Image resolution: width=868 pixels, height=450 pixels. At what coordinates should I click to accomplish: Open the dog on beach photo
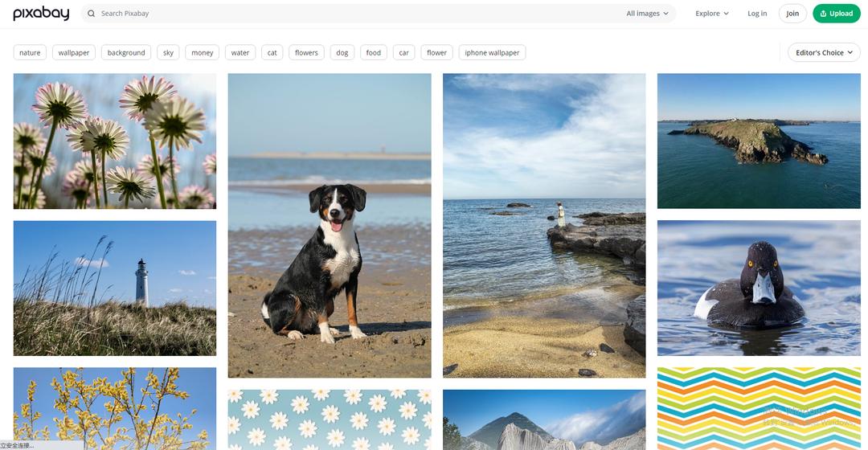[330, 225]
